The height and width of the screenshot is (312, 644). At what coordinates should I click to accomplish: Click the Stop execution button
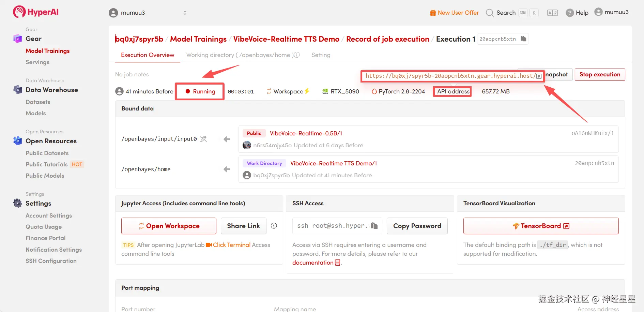600,74
